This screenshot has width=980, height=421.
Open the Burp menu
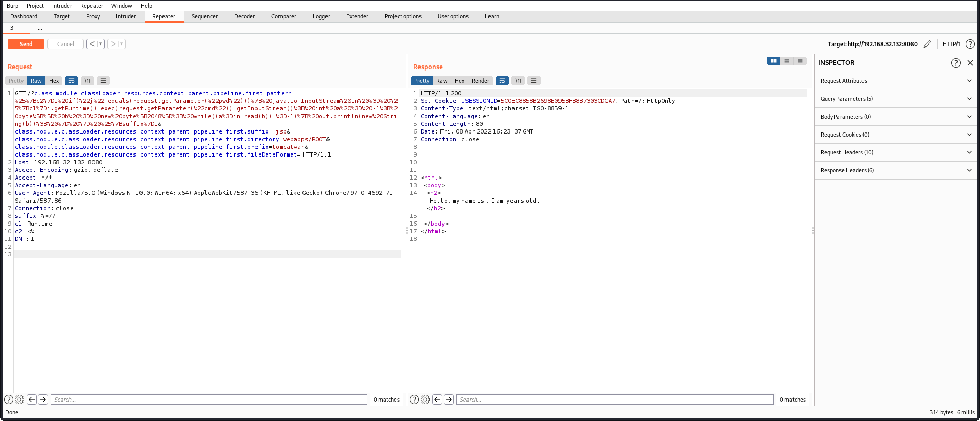point(12,6)
